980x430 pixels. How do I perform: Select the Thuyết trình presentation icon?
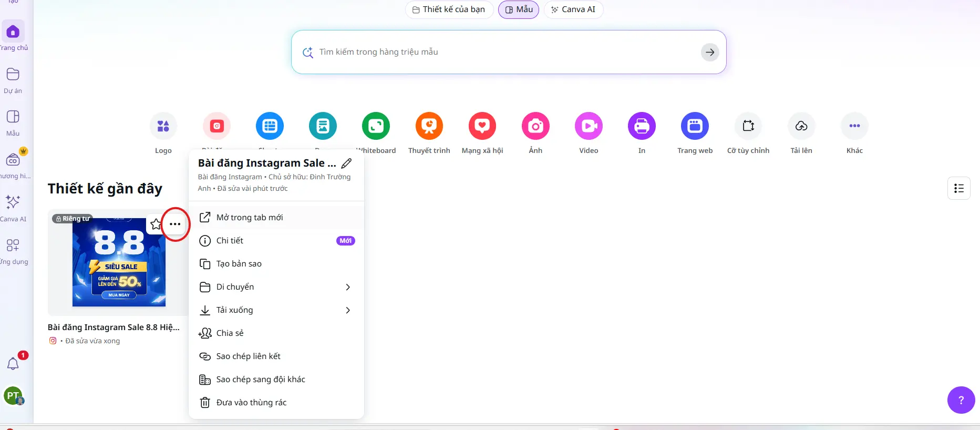(x=429, y=126)
